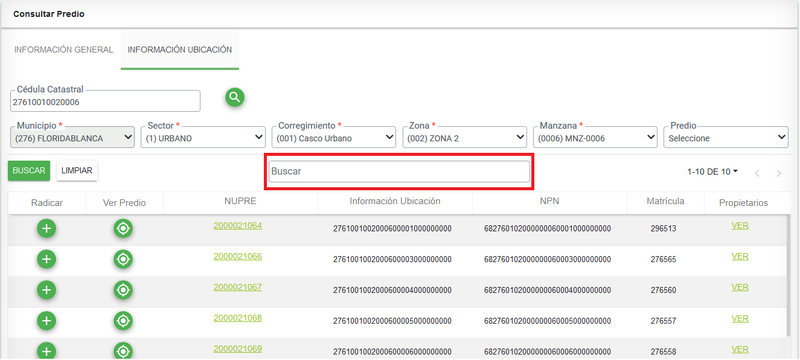800x360 pixels.
Task: Expand the 1-10 DE 10 page size selector
Action: pos(712,172)
